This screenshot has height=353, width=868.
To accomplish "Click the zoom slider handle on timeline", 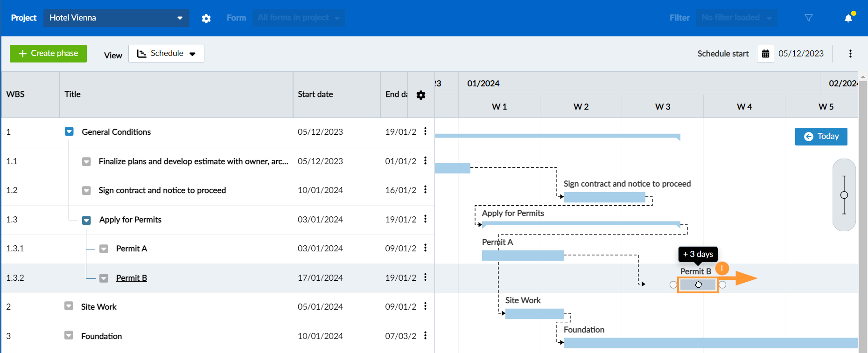I will pyautogui.click(x=844, y=195).
